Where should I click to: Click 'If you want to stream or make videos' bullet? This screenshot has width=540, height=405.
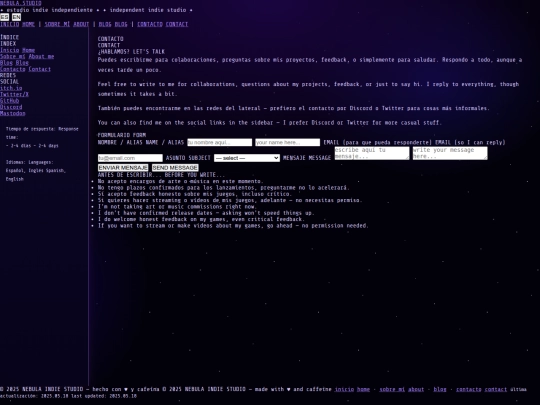(x=233, y=226)
